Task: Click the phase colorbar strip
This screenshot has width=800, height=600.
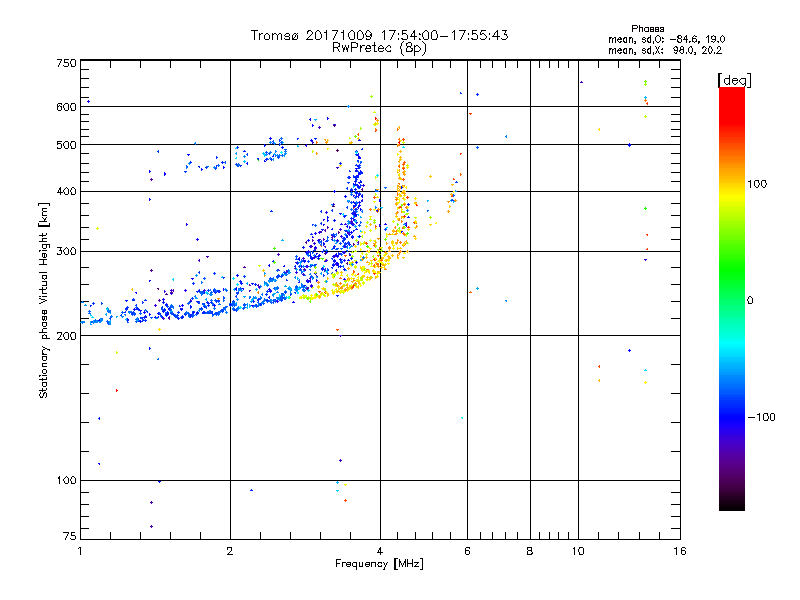Action: pos(732,298)
